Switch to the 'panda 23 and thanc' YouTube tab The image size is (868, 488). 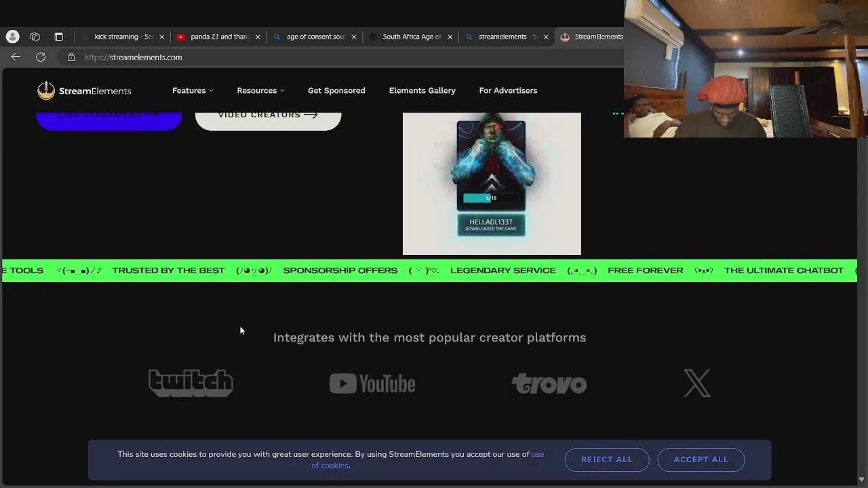coord(218,37)
